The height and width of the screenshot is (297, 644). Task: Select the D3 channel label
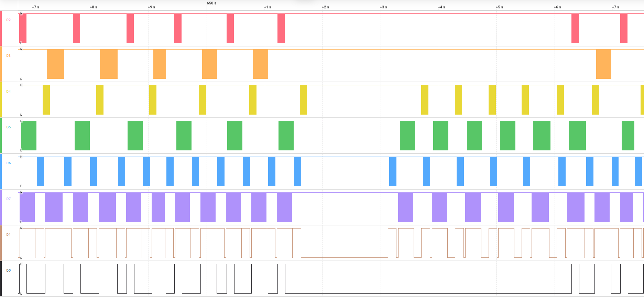tap(8, 56)
